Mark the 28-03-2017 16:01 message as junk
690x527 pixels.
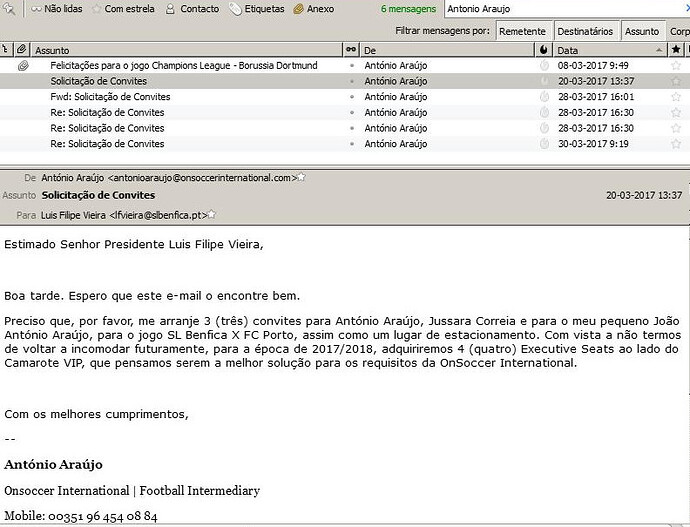pos(544,97)
